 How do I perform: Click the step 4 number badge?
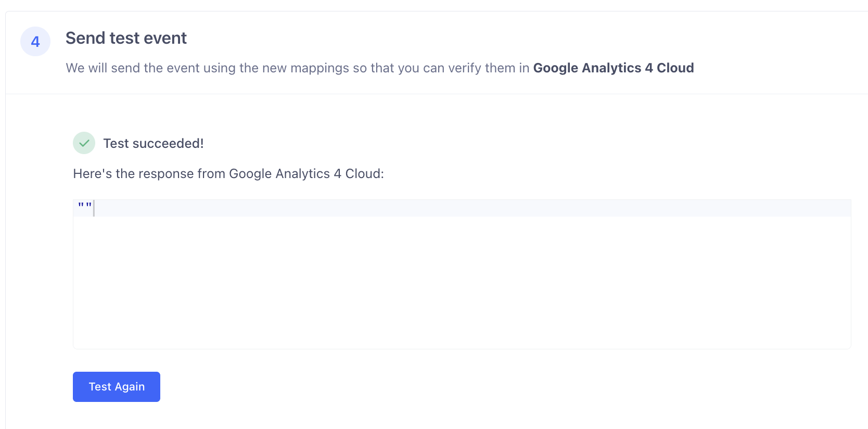click(x=35, y=42)
